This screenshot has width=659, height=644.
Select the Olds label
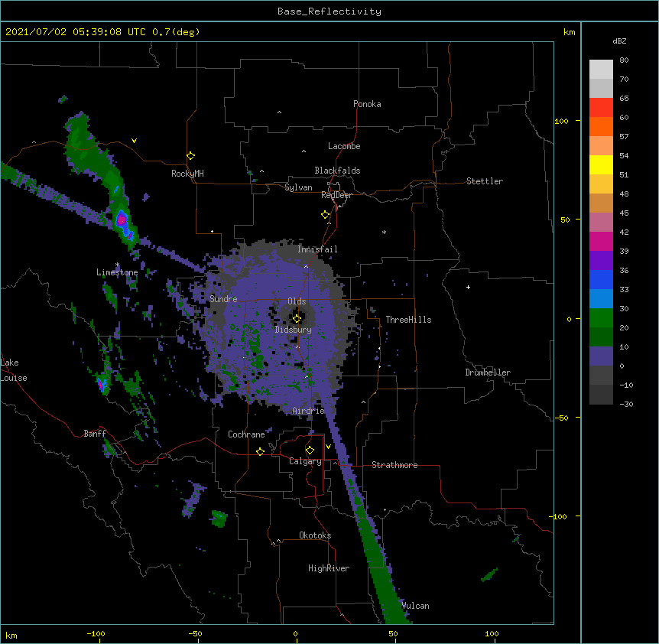297,301
